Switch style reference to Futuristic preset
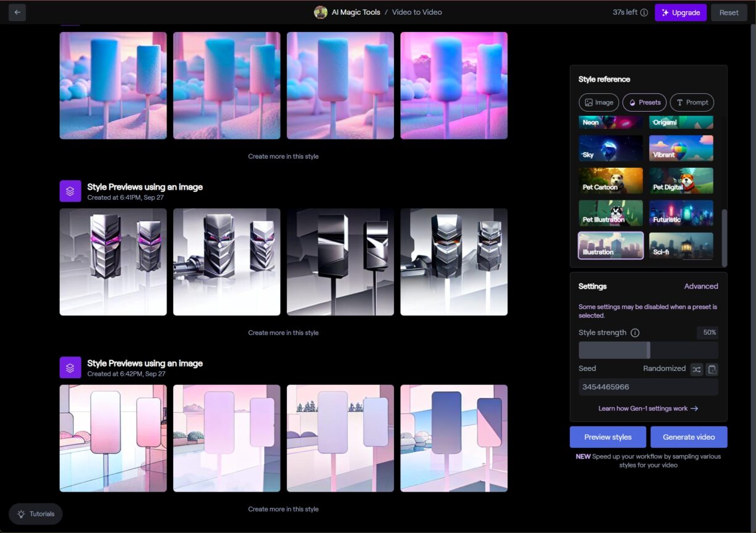This screenshot has width=756, height=533. [x=681, y=213]
